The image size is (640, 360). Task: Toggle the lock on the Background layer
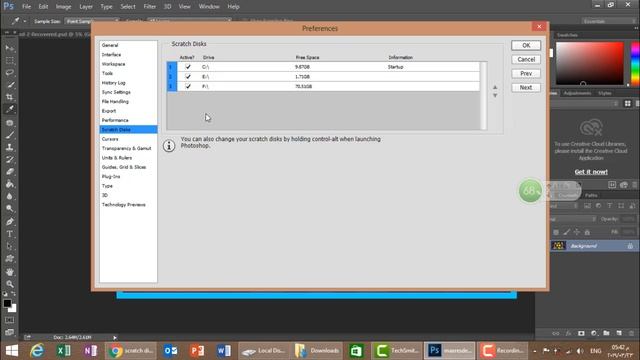[630, 246]
